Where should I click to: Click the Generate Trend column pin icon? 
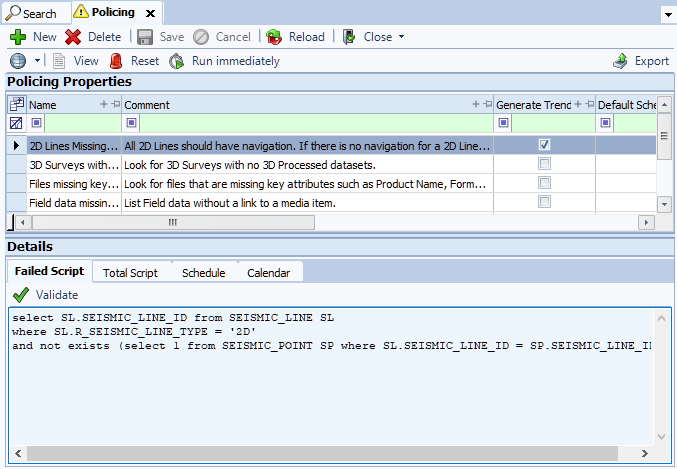(x=590, y=104)
